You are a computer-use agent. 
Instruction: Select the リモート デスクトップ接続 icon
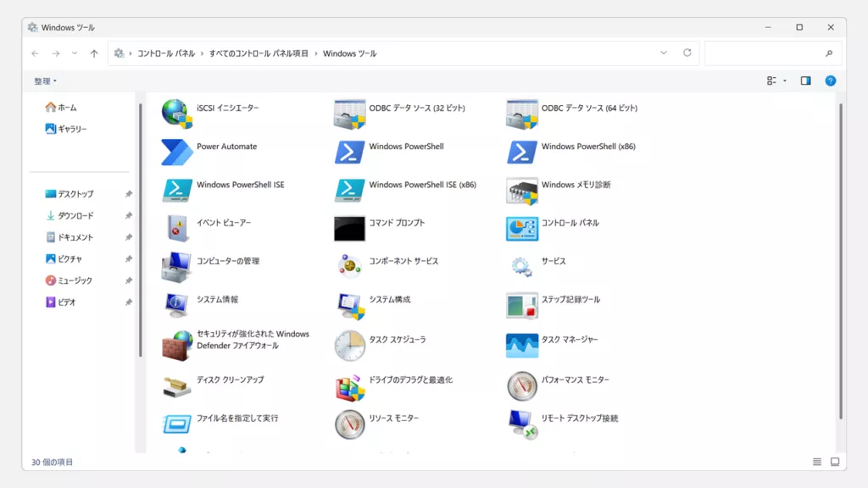point(521,424)
